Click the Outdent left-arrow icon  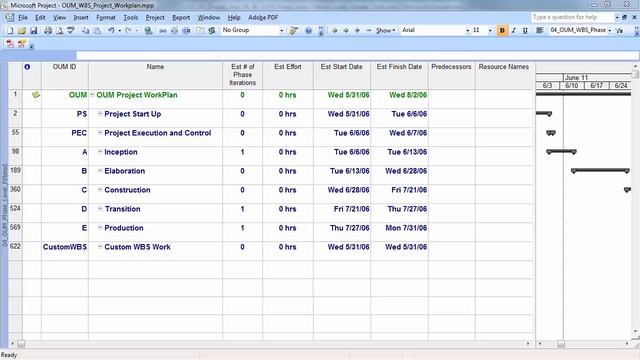click(334, 30)
